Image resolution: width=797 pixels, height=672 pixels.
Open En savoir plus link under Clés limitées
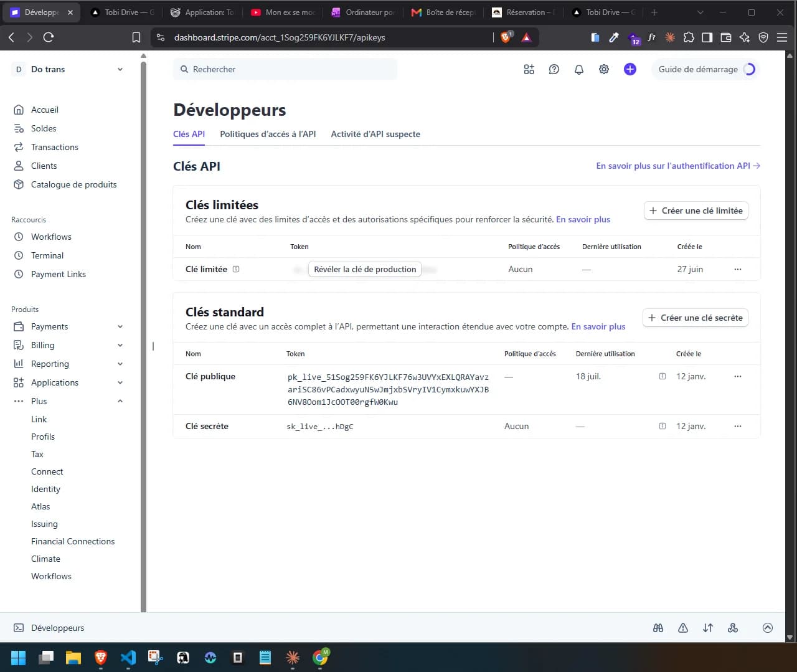[x=583, y=219]
